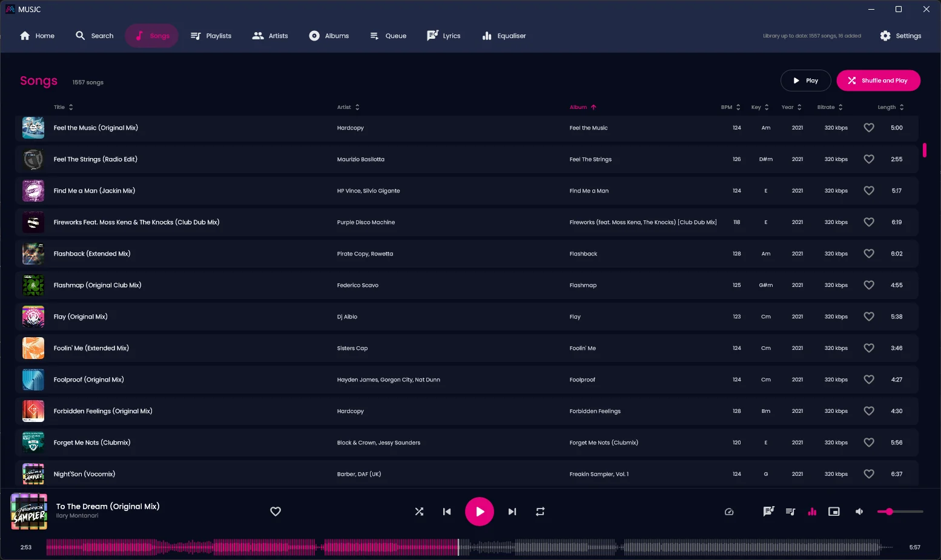Image resolution: width=941 pixels, height=560 pixels.
Task: Favorite Flashback (Extended Mix)
Action: click(x=869, y=254)
